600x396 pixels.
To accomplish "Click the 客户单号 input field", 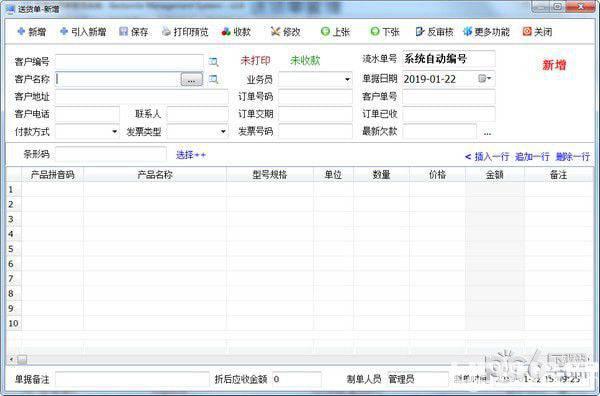I will pos(449,97).
